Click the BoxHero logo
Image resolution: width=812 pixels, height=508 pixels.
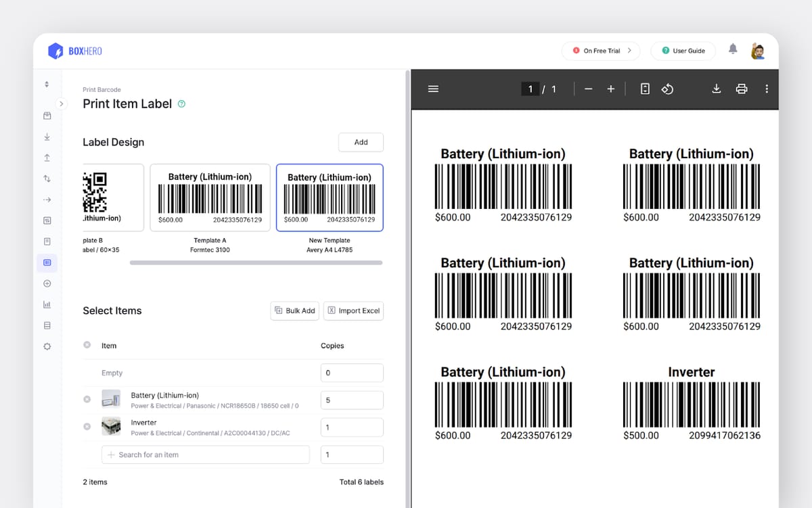[74, 51]
